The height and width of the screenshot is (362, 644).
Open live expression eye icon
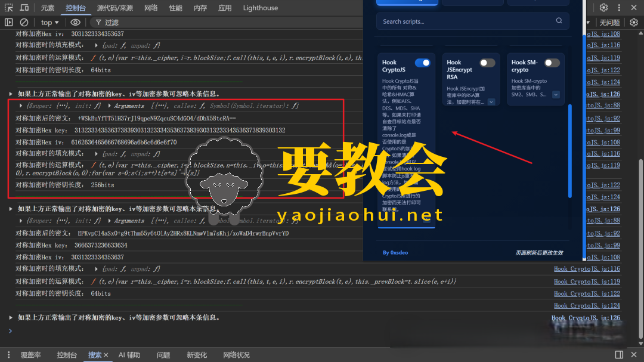(75, 22)
